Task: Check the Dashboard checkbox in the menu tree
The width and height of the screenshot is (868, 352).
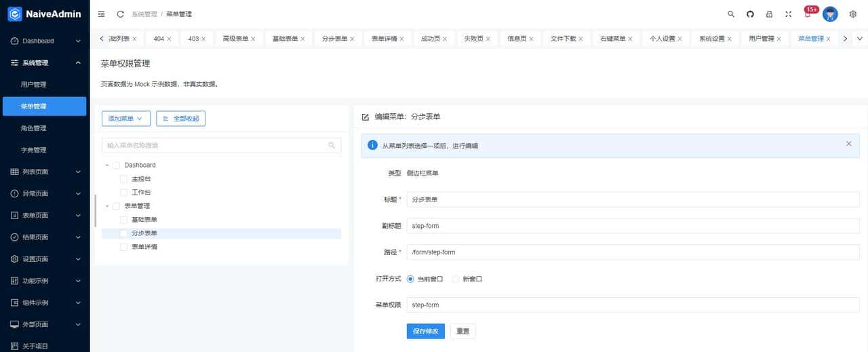Action: tap(116, 165)
